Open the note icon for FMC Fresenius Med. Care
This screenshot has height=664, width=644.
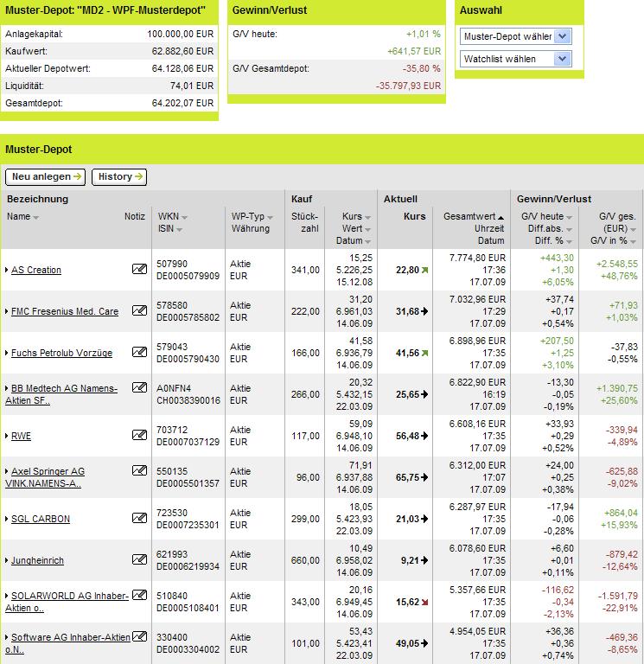tap(139, 310)
